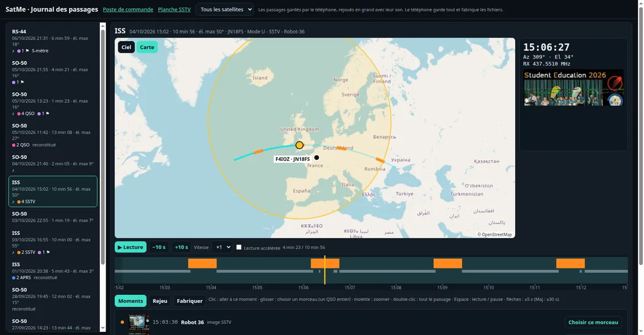The height and width of the screenshot is (335, 644).
Task: Select the SO-50 pass from 05/10/2026 21:55
Action: click(x=53, y=72)
